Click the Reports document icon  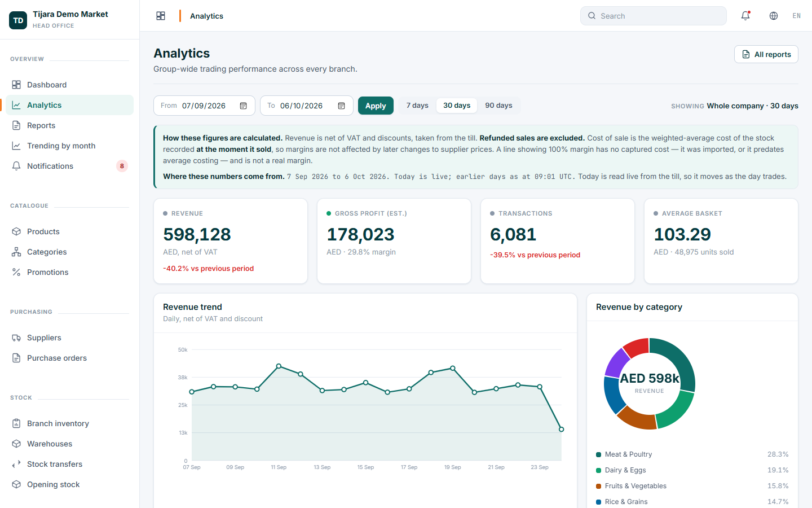point(16,125)
